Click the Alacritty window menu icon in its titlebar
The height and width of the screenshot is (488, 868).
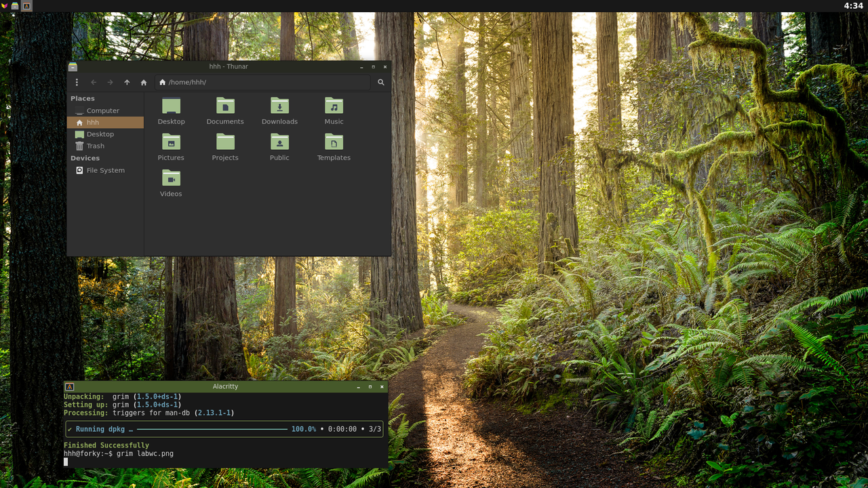[69, 386]
